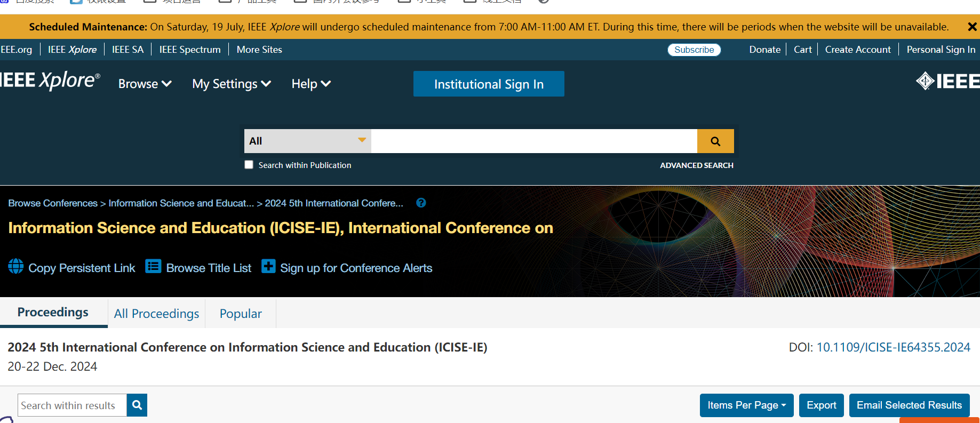The width and height of the screenshot is (980, 423).
Task: Click Personal Sign In link
Action: click(x=941, y=50)
